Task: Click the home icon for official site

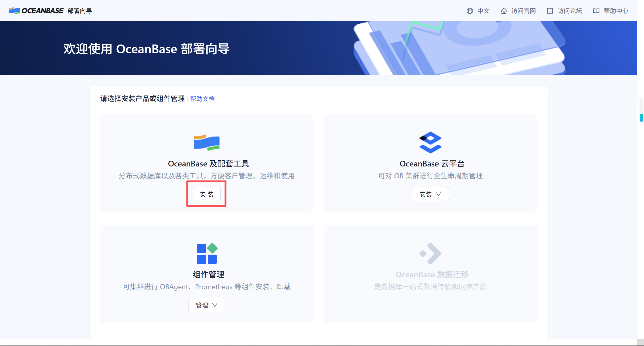Action: [504, 11]
